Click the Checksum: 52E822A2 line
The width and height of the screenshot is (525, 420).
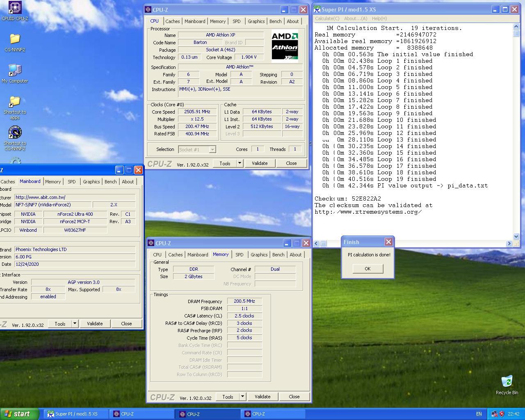(348, 199)
